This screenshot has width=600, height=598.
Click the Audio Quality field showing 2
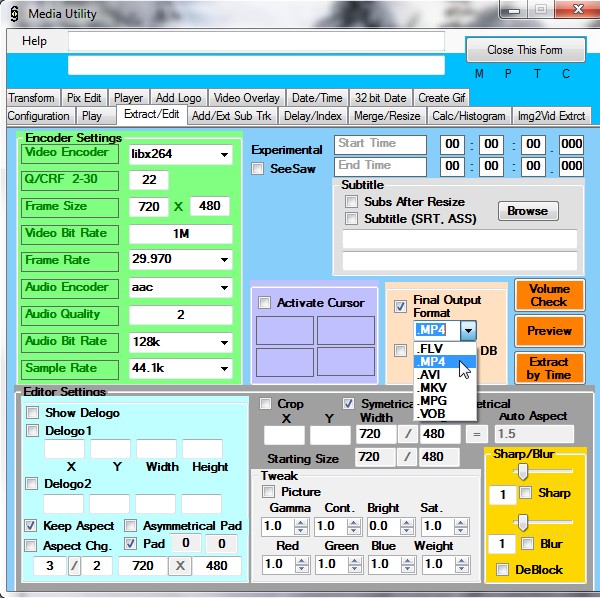pos(181,315)
